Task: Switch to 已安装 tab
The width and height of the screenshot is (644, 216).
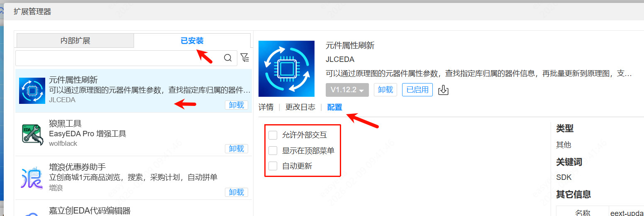Action: pyautogui.click(x=192, y=41)
